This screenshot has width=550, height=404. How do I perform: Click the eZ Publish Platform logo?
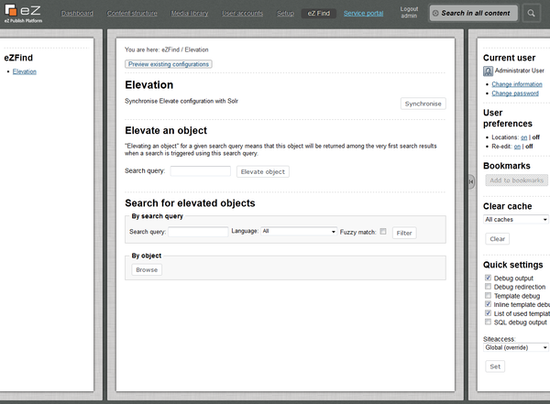click(23, 13)
